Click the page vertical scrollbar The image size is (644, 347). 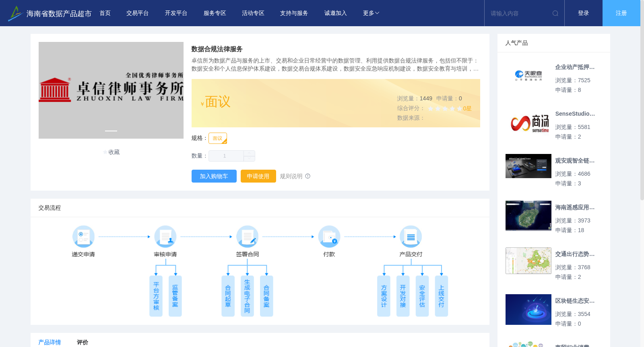pos(642,100)
